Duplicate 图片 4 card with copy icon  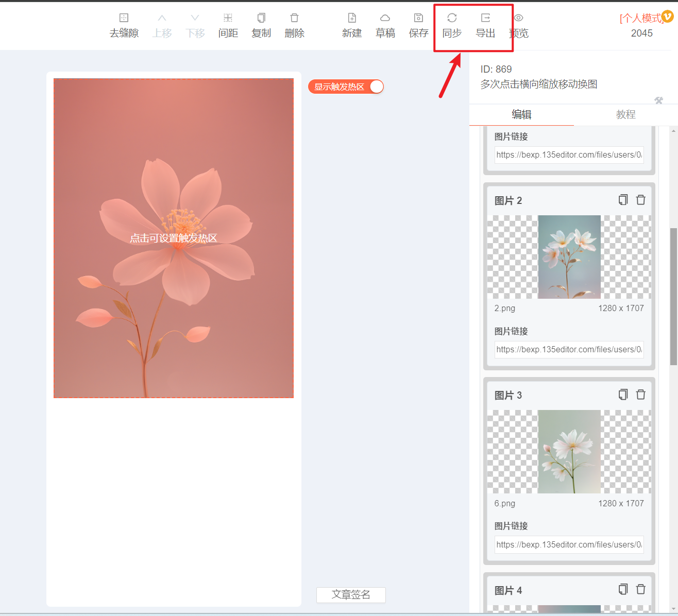click(623, 589)
